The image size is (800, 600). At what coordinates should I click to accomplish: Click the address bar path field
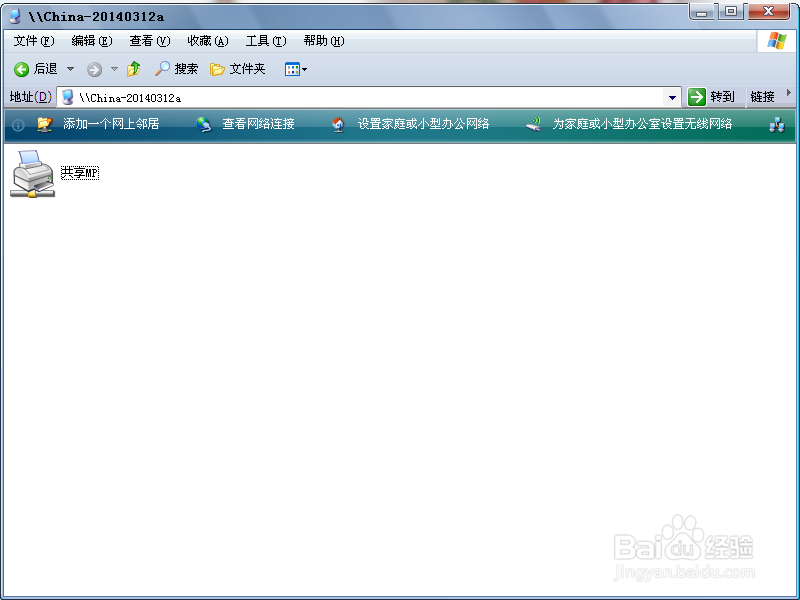coord(369,97)
